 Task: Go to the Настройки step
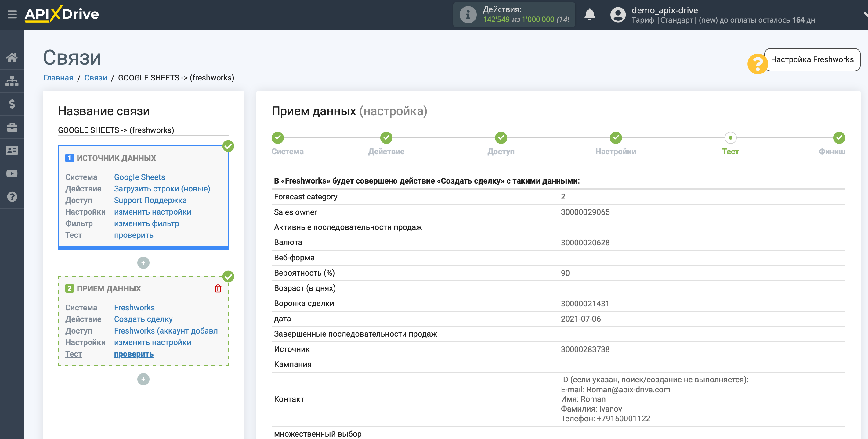[x=616, y=138]
